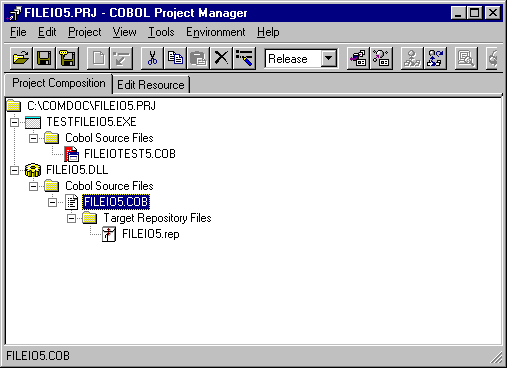Maximize the COBOL Project Manager window

[475, 13]
